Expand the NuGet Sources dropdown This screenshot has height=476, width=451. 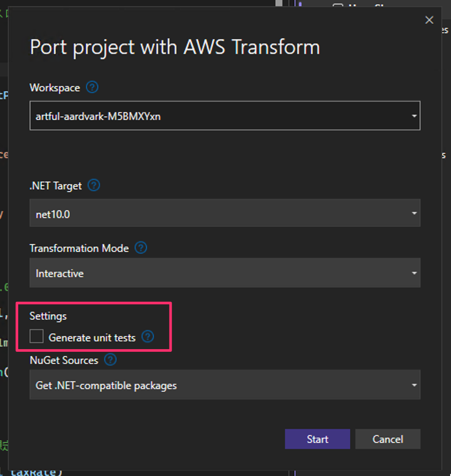[x=225, y=385]
